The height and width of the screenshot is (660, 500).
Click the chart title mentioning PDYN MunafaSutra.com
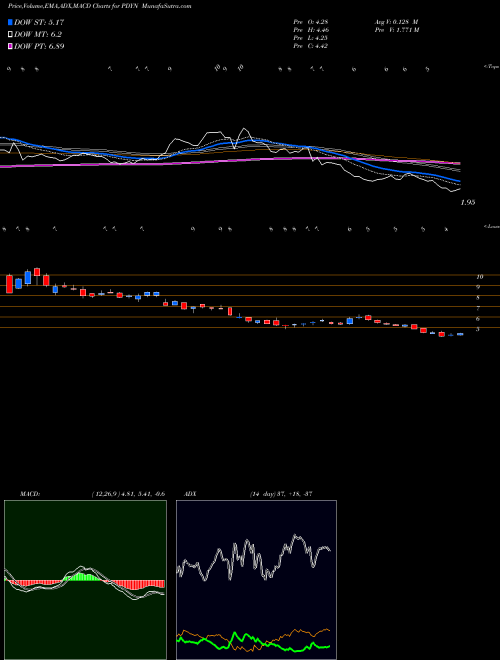pos(100,7)
